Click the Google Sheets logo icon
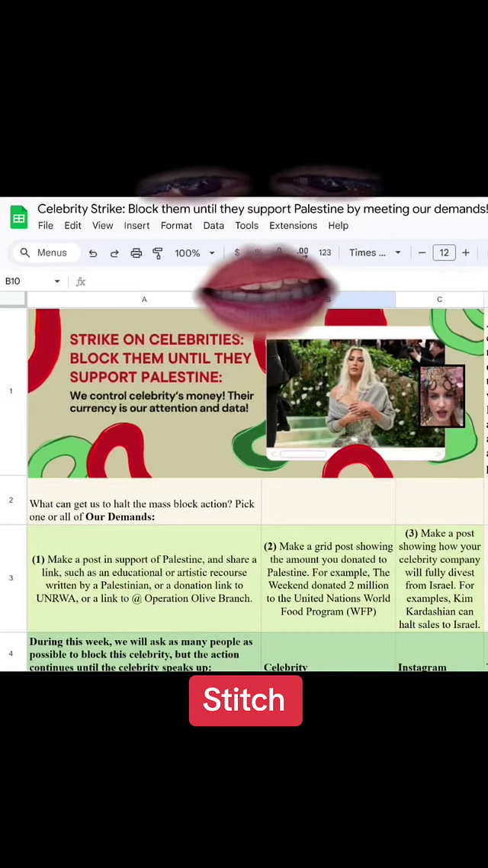488x868 pixels. 19,217
